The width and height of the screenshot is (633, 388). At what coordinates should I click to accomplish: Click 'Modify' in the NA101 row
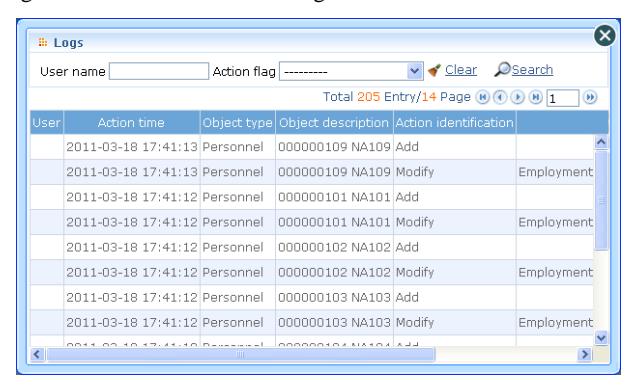pos(415,222)
